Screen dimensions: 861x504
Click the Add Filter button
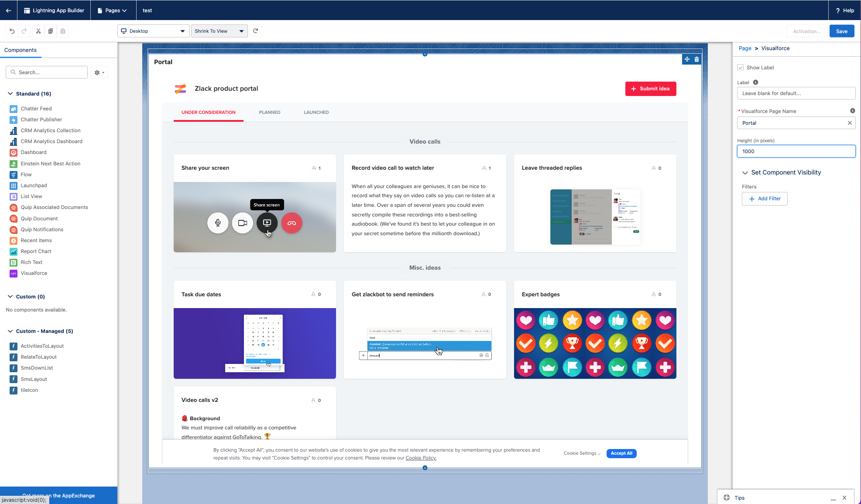(765, 199)
